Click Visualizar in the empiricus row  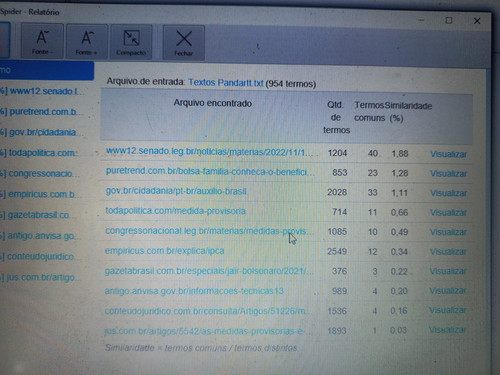(448, 252)
